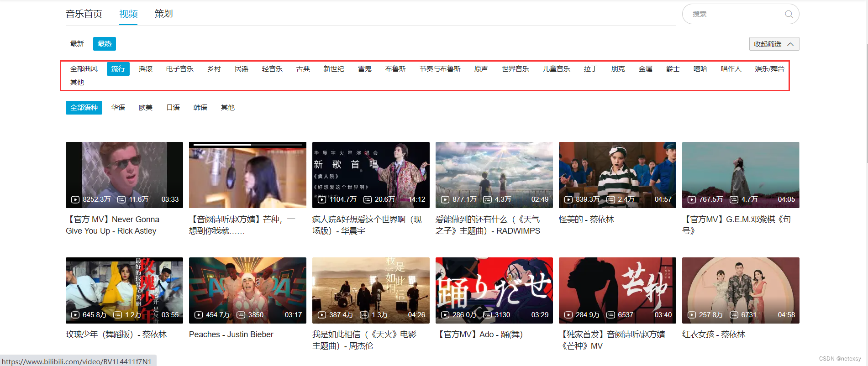Open video title Never Gonna Give You Up

pyautogui.click(x=113, y=225)
